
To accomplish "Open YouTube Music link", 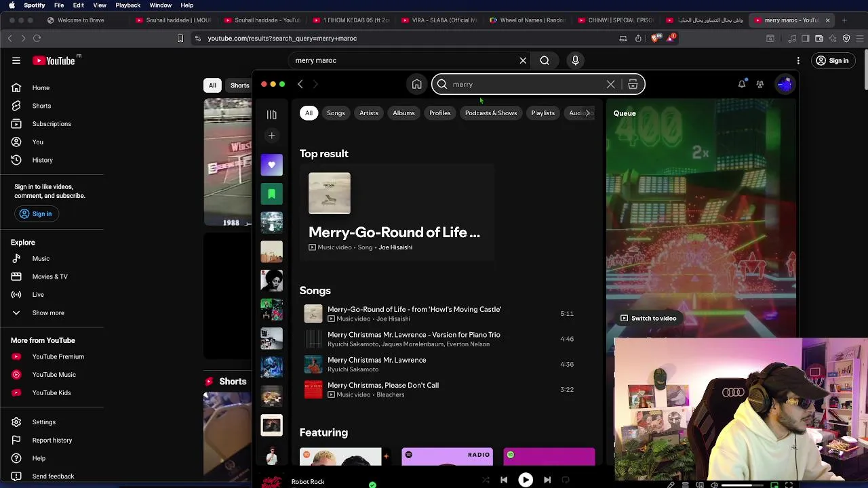I will tap(54, 374).
